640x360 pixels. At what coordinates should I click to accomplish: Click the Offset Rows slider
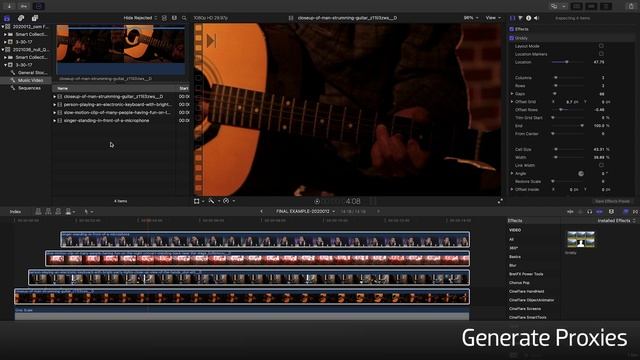(x=567, y=110)
